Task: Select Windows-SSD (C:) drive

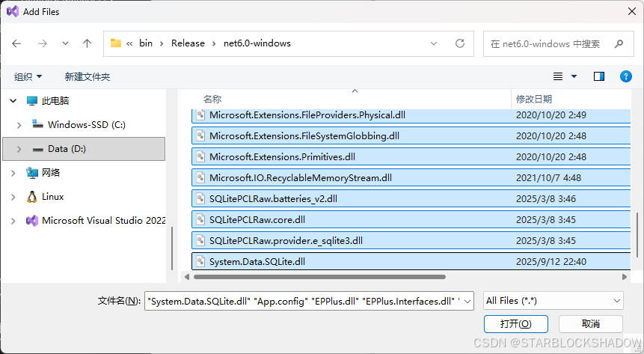Action: click(86, 124)
